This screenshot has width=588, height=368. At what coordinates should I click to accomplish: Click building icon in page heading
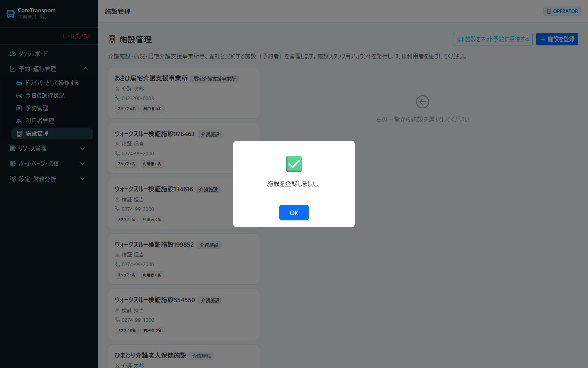(x=112, y=39)
